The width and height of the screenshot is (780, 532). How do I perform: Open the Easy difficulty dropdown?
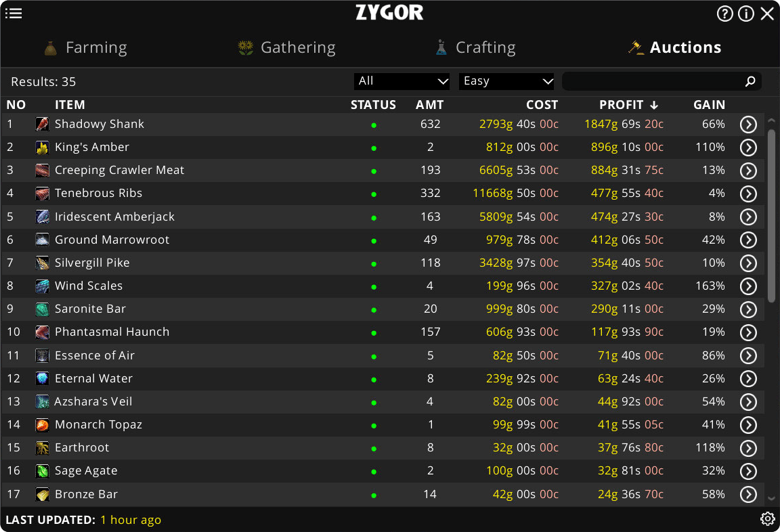pyautogui.click(x=506, y=81)
